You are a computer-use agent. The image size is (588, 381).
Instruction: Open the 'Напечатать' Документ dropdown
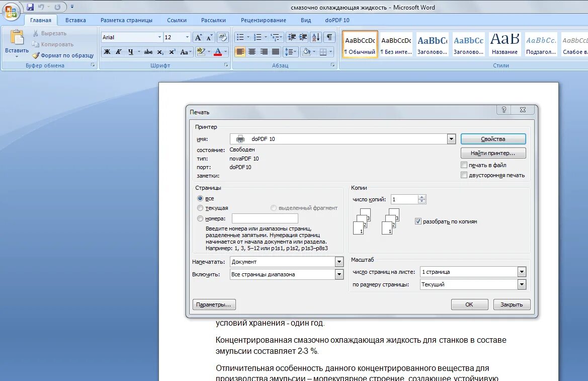tap(339, 262)
